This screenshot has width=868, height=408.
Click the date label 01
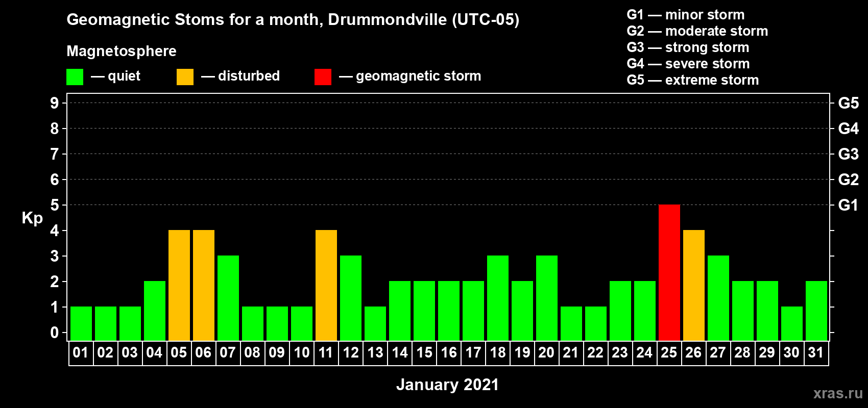point(81,352)
